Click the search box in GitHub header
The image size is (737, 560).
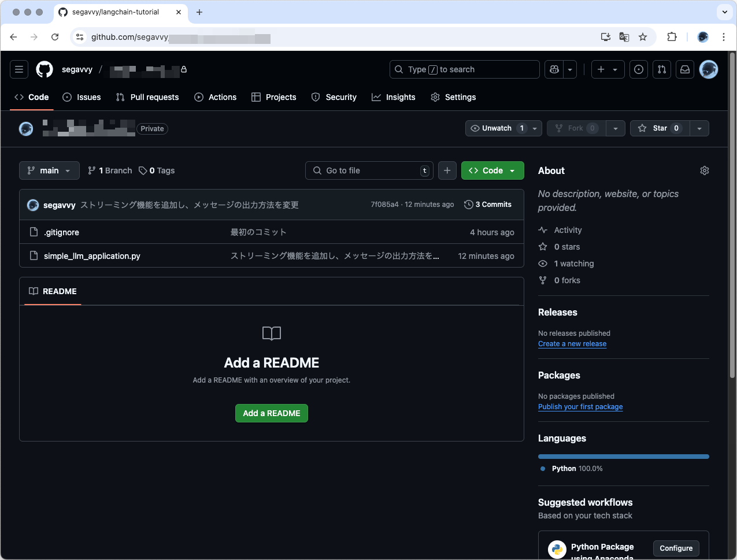click(x=465, y=69)
